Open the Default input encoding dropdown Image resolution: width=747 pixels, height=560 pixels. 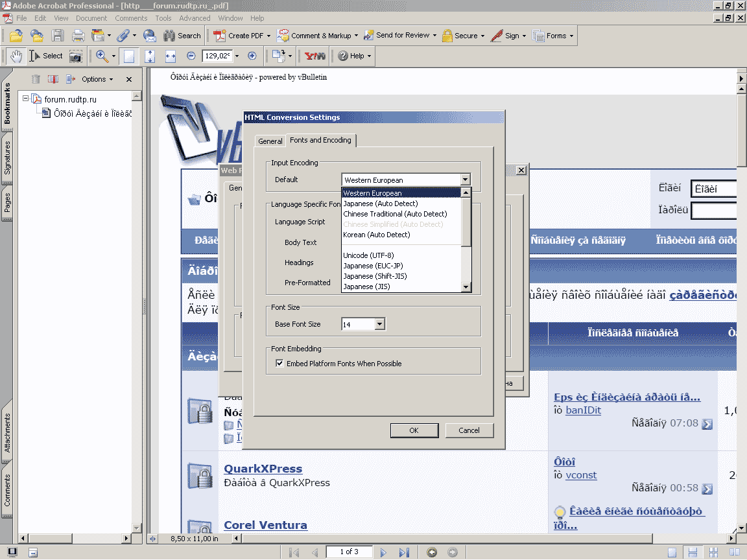pos(466,180)
